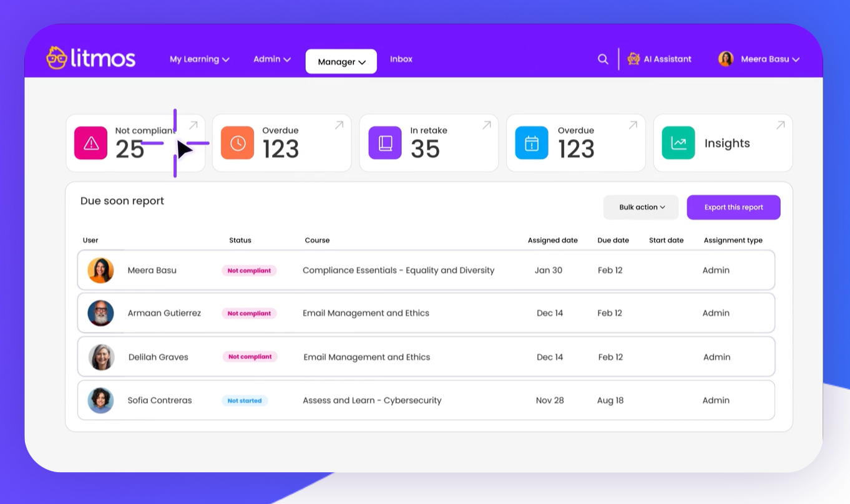Open search using the magnifier icon
850x504 pixels.
click(603, 59)
